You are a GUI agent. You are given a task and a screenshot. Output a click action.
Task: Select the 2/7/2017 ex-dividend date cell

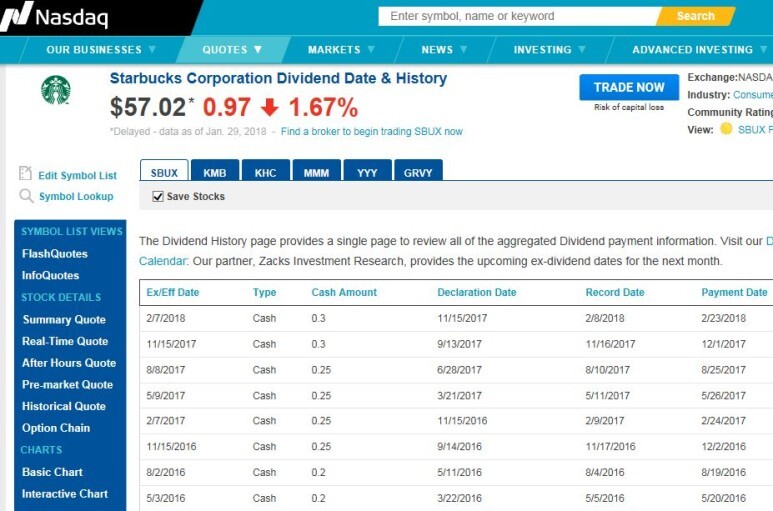pos(166,421)
